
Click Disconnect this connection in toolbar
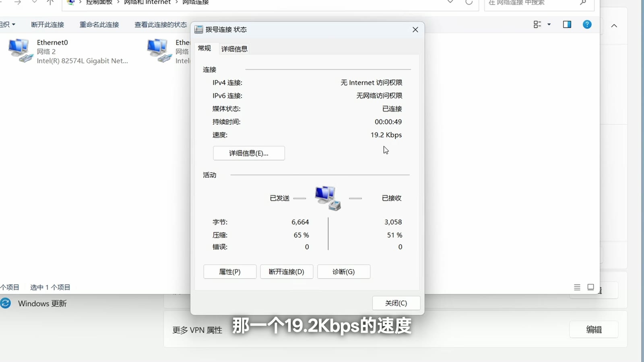(x=47, y=25)
